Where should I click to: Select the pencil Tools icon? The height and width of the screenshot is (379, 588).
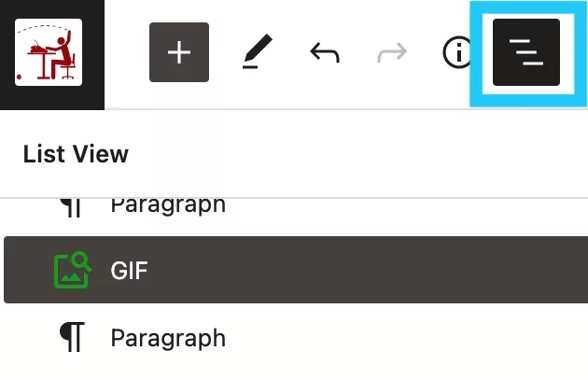point(258,51)
